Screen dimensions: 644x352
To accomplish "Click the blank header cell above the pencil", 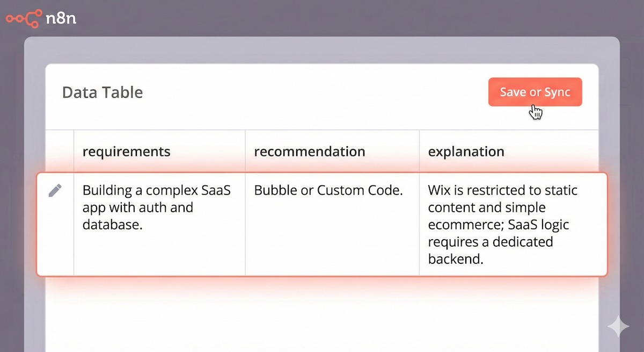I will (x=60, y=152).
